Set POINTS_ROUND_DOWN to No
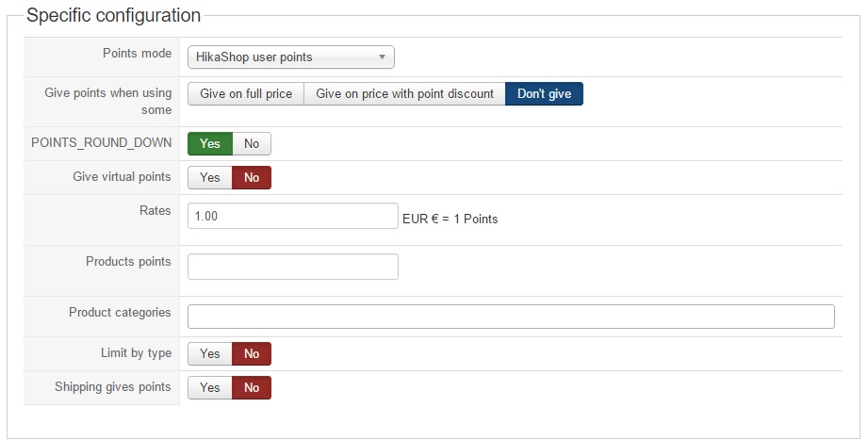The image size is (868, 440). point(252,143)
